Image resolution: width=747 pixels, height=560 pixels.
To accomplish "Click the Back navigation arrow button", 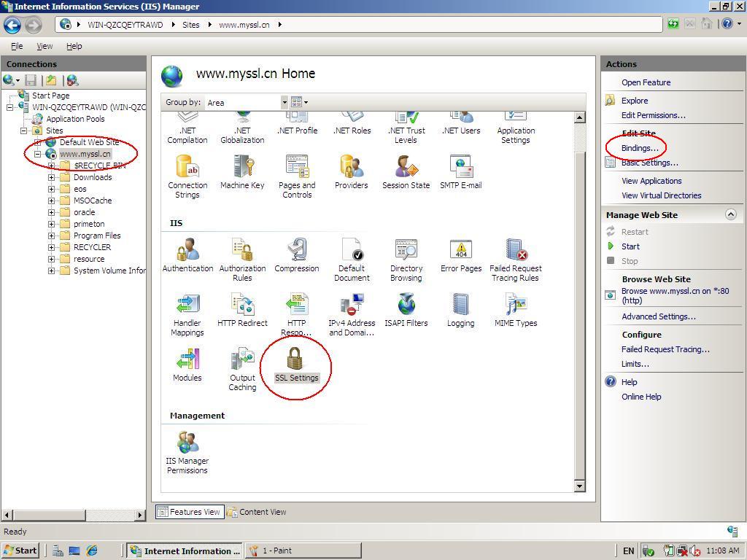I will click(x=12, y=25).
